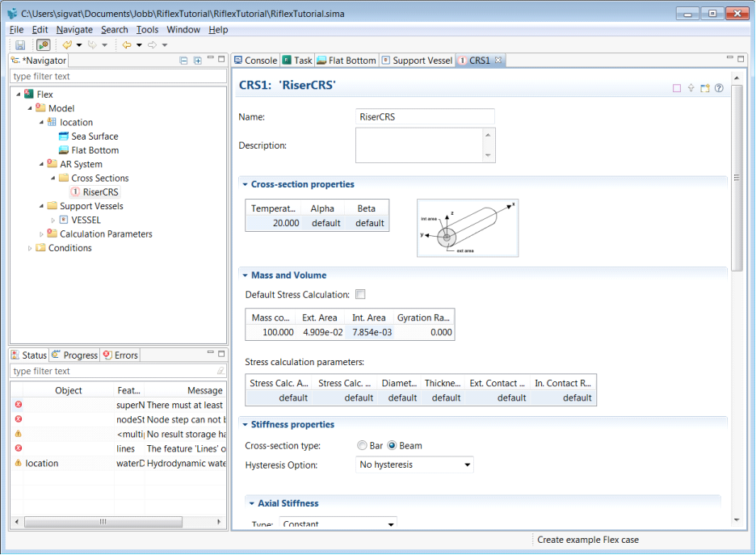Collapse all Navigator tree nodes icon
Image resolution: width=756 pixels, height=555 pixels.
pyautogui.click(x=184, y=61)
